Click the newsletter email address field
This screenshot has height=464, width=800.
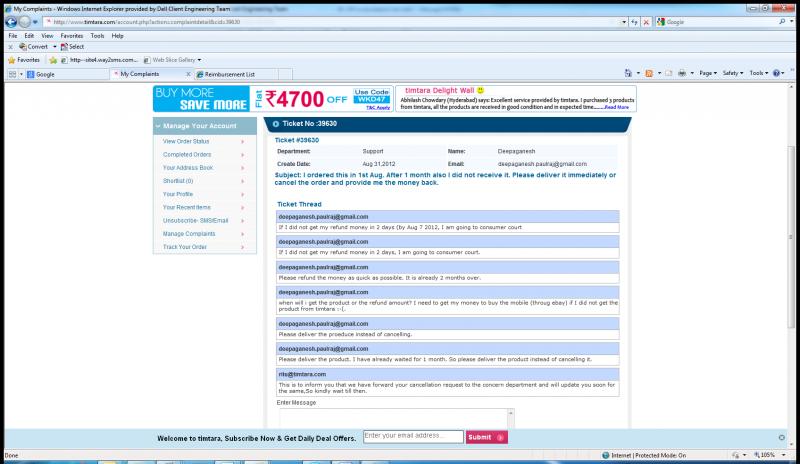(x=413, y=437)
